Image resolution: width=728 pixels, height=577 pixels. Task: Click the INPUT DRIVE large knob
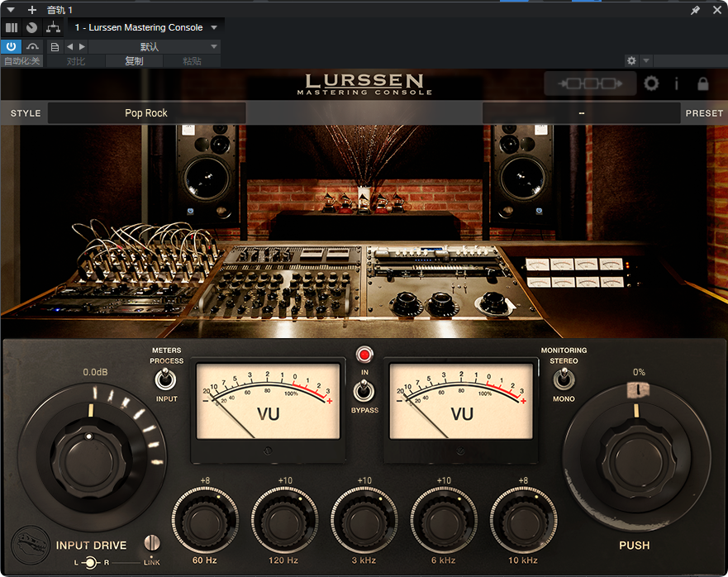click(x=88, y=460)
